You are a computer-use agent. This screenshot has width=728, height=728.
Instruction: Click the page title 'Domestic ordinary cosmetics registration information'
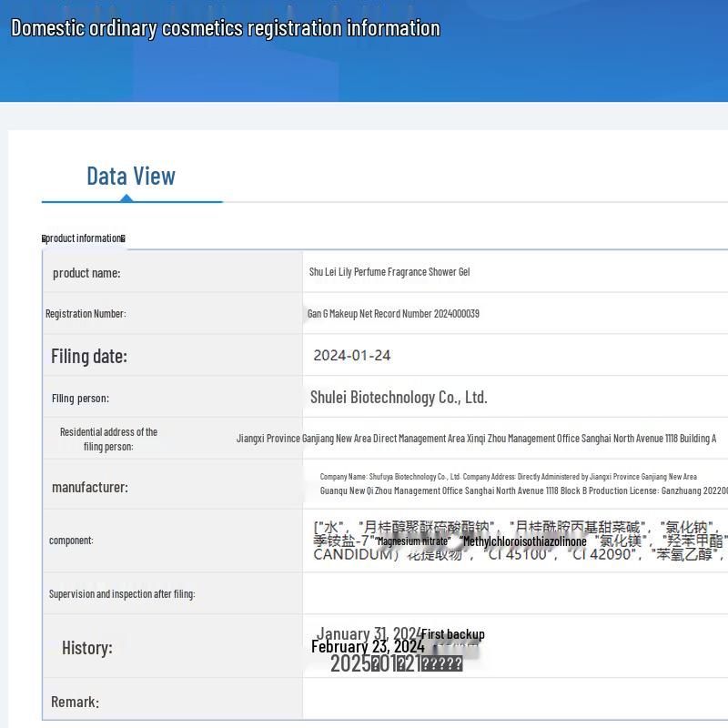pos(225,27)
